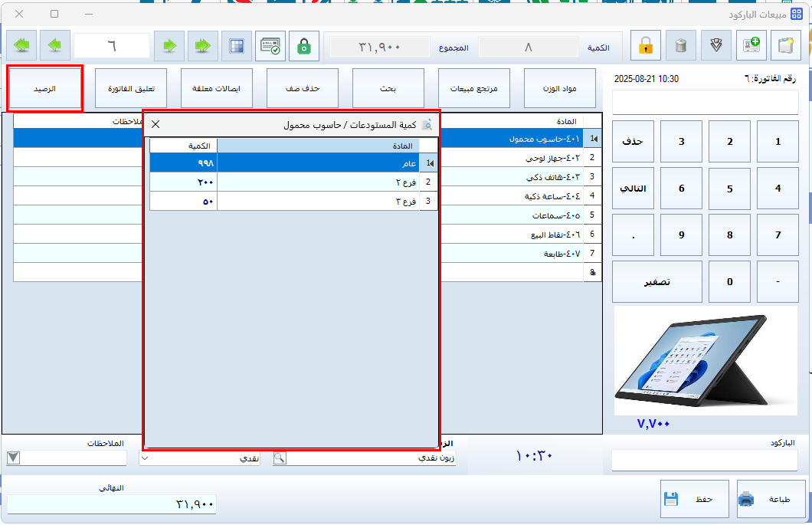Click the keypad تصفير reset key
The height and width of the screenshot is (525, 812).
[657, 281]
